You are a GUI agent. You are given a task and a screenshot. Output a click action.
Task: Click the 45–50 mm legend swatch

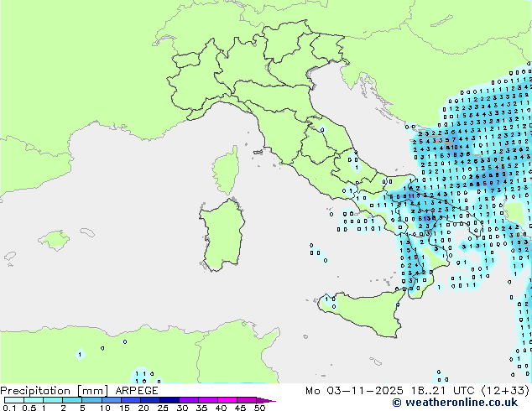[x=247, y=400]
